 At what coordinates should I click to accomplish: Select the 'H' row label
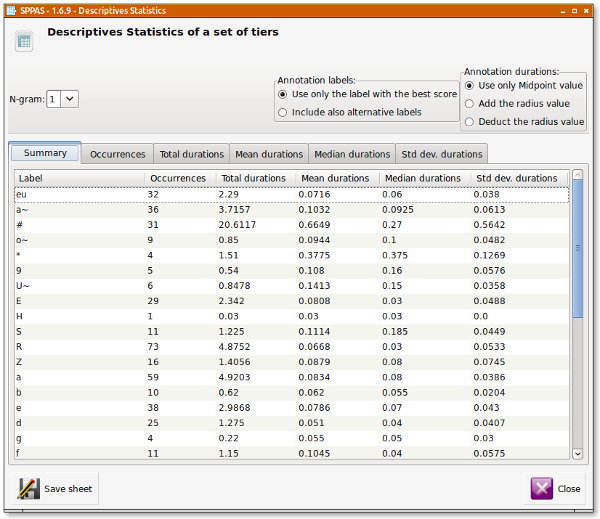19,317
